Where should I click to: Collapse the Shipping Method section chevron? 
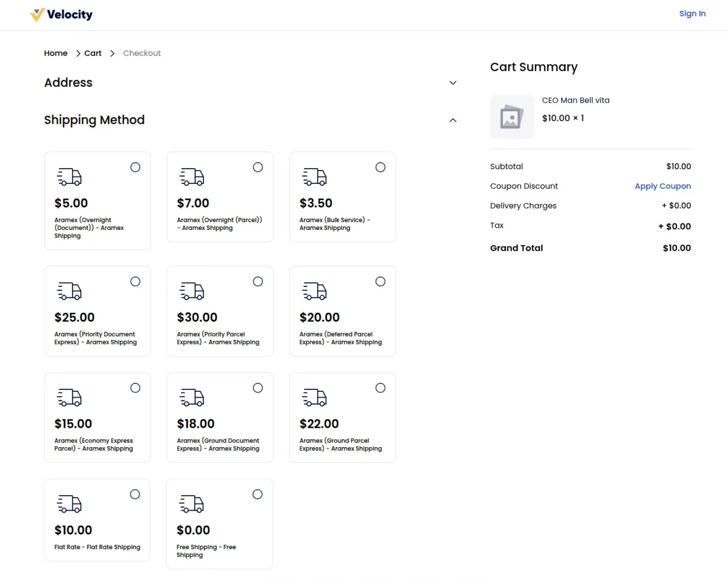tap(453, 120)
